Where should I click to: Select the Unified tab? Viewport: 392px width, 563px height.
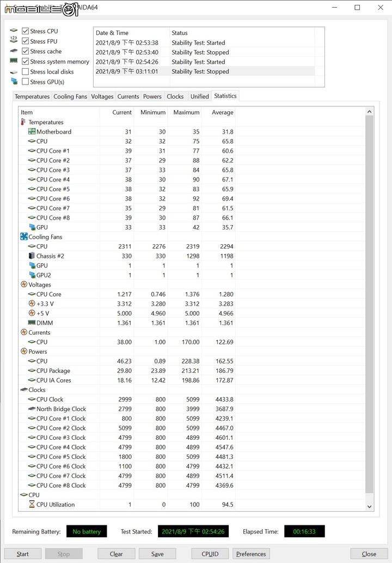click(x=199, y=96)
